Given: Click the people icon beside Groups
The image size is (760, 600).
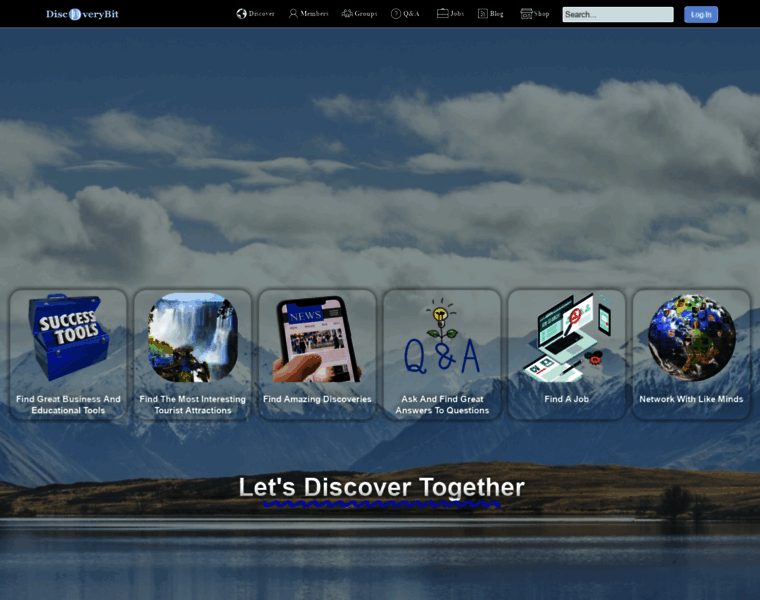Looking at the screenshot, I should pos(347,14).
